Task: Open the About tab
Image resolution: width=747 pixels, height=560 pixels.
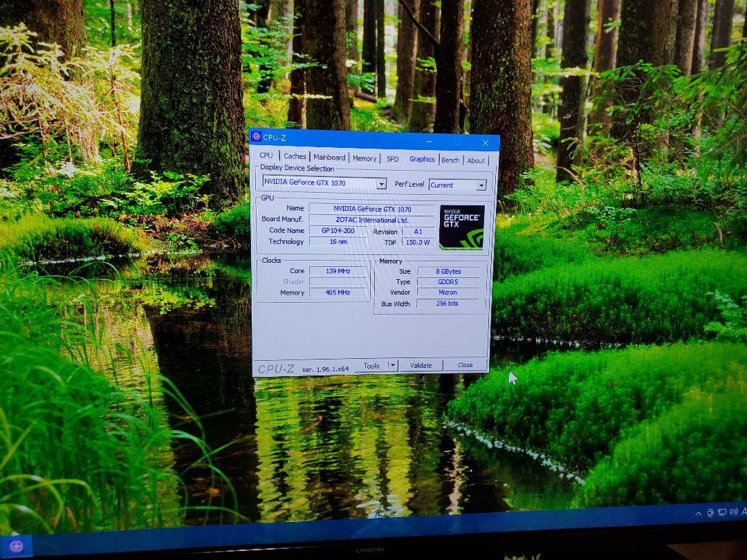Action: pyautogui.click(x=475, y=161)
